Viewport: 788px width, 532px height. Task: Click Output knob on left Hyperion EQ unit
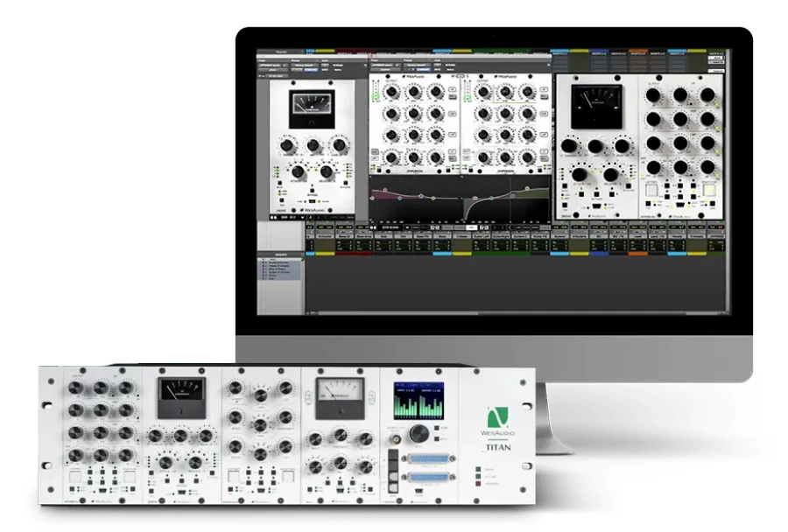(391, 92)
